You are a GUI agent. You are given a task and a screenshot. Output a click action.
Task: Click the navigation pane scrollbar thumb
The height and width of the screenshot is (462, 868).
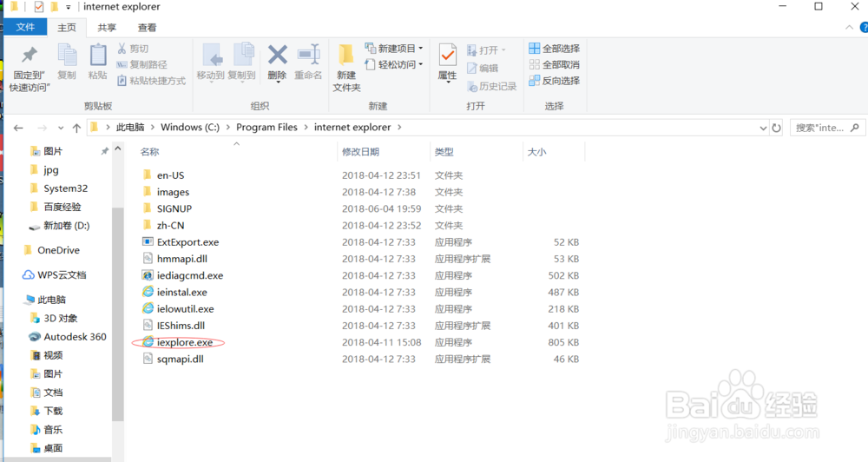coord(117,314)
